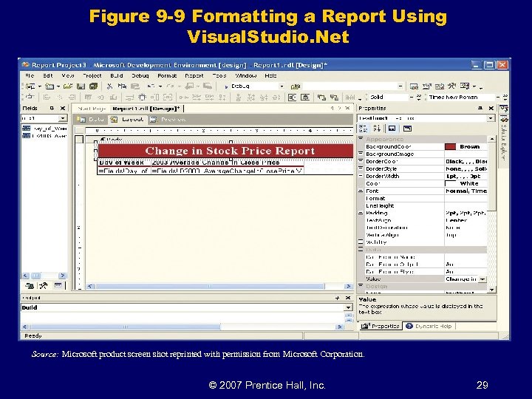Click the Brown BackgroundColor swatch
Viewport: 532px width, 399px height.
point(450,146)
